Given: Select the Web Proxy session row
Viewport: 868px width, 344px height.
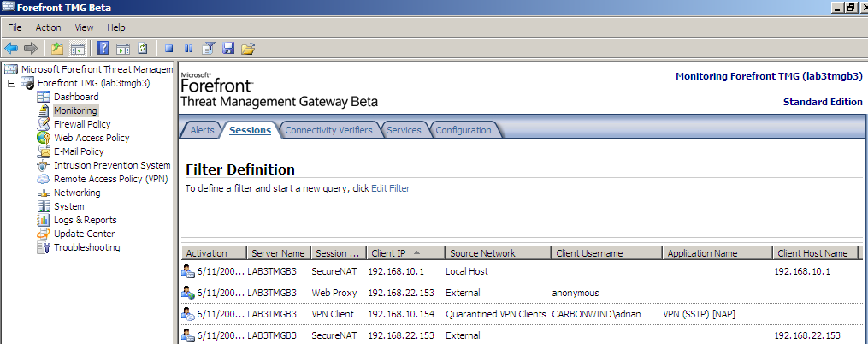Looking at the screenshot, I should pyautogui.click(x=520, y=293).
